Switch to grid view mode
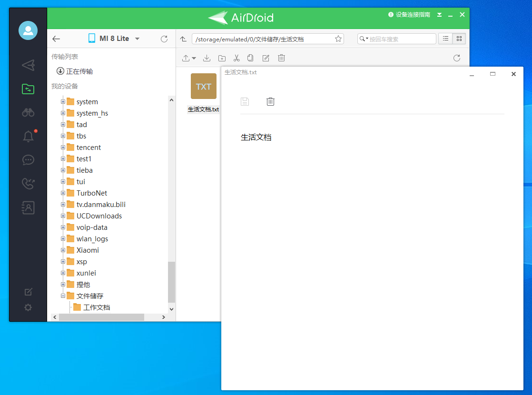The image size is (532, 395). click(459, 39)
